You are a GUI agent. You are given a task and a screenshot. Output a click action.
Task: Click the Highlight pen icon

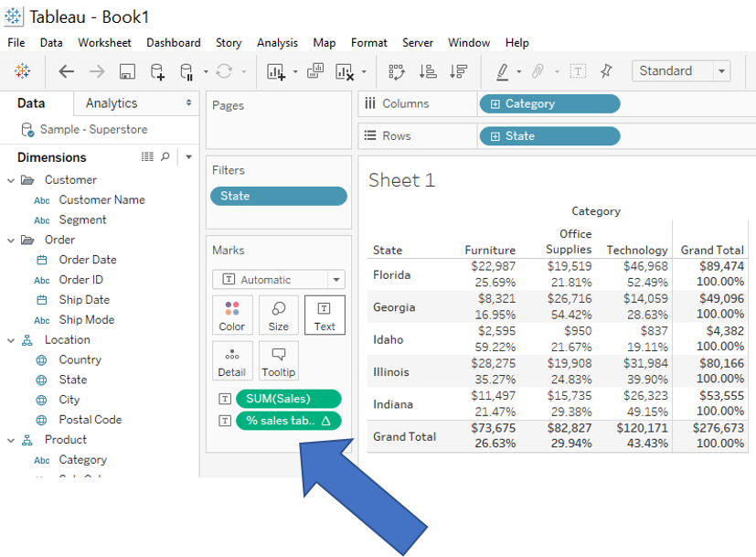[x=503, y=71]
